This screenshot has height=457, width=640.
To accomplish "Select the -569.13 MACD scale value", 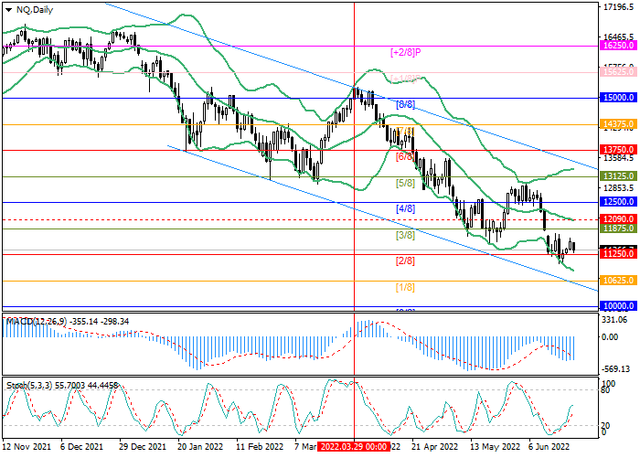I will pyautogui.click(x=616, y=369).
